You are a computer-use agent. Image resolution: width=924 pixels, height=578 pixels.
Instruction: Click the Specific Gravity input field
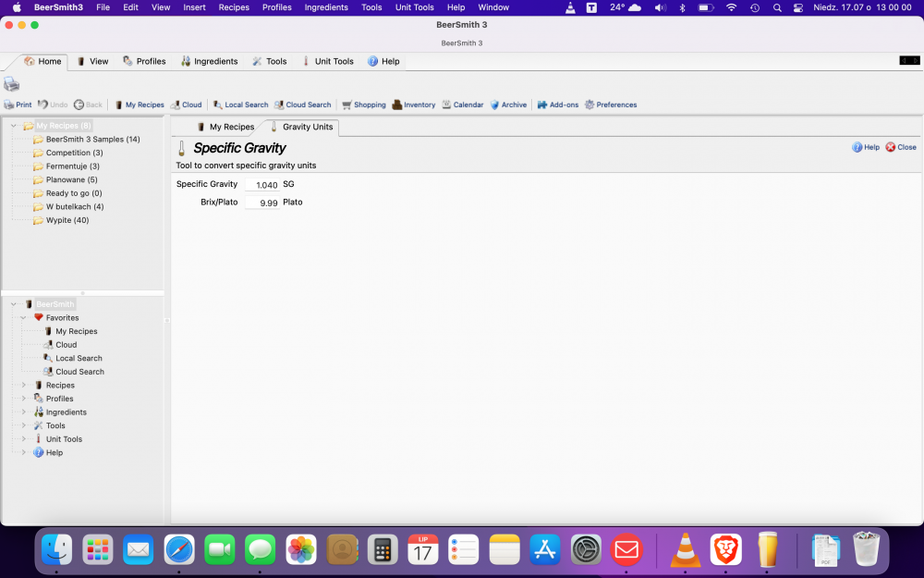[x=261, y=185]
